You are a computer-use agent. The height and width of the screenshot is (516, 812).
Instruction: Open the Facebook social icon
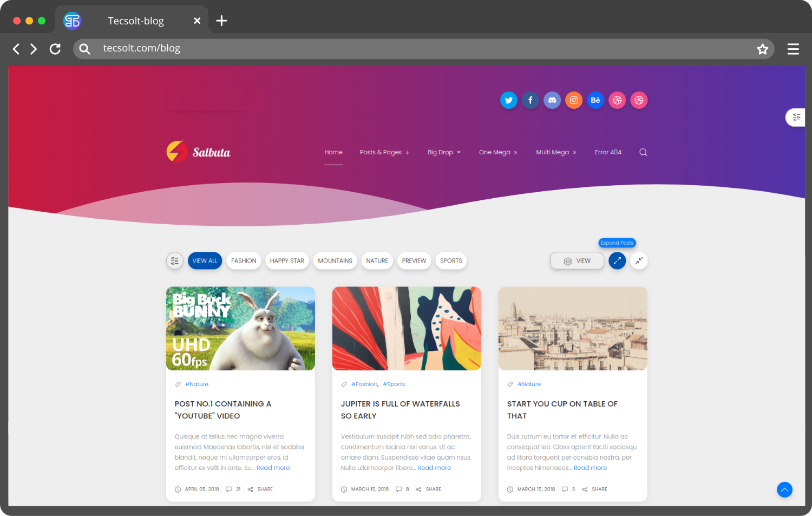[x=530, y=100]
